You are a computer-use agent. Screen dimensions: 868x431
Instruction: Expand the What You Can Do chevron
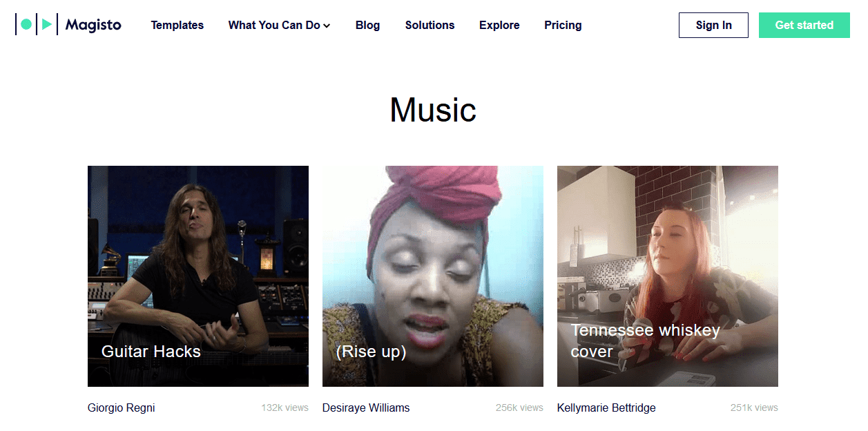(327, 26)
